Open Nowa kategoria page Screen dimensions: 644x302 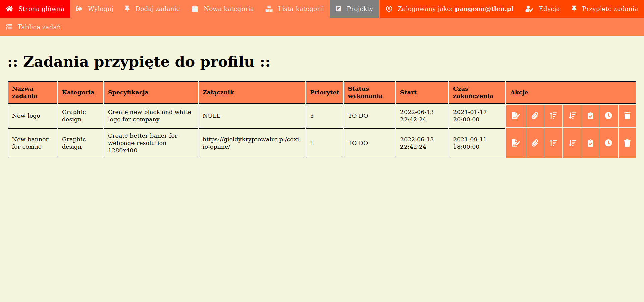[223, 9]
